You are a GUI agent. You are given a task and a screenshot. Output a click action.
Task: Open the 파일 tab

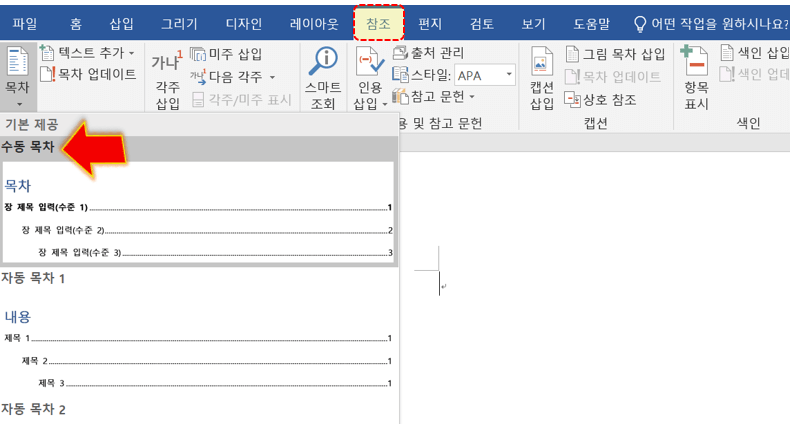tap(25, 24)
